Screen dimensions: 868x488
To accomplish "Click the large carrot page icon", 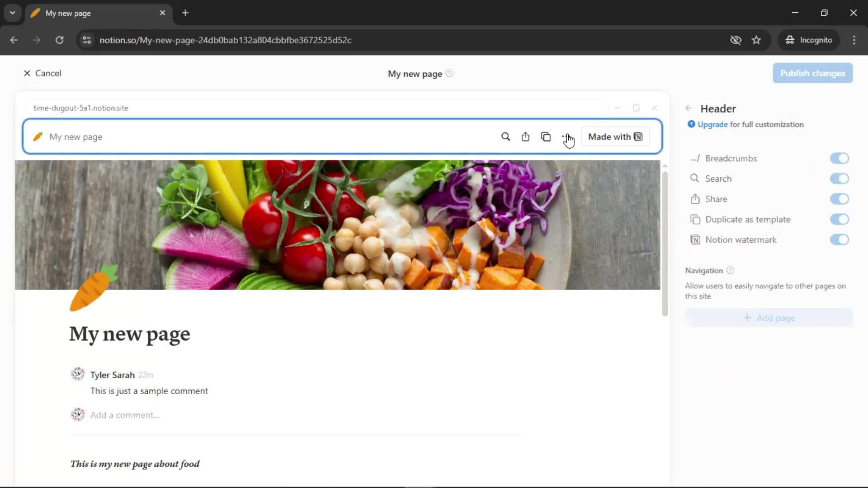I will point(94,288).
